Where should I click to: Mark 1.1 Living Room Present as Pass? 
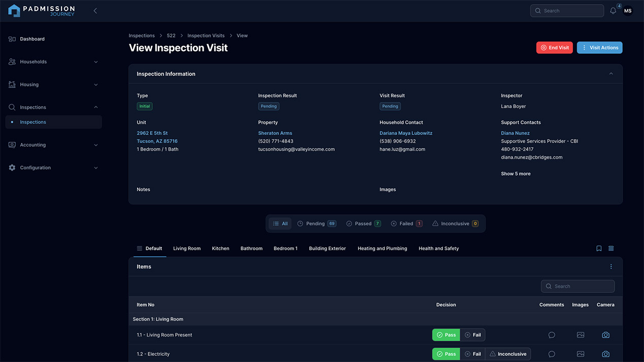[446, 335]
